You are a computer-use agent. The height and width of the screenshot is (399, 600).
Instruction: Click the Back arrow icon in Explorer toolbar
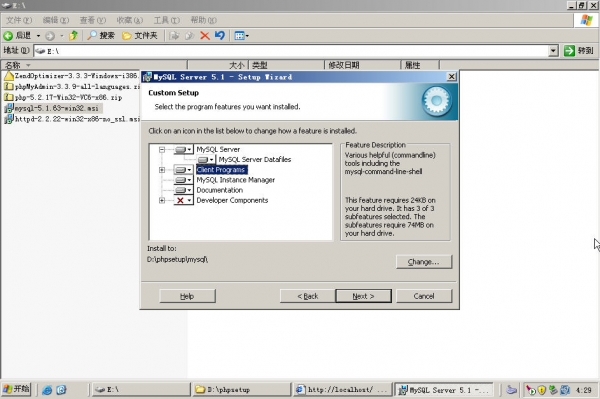point(8,36)
